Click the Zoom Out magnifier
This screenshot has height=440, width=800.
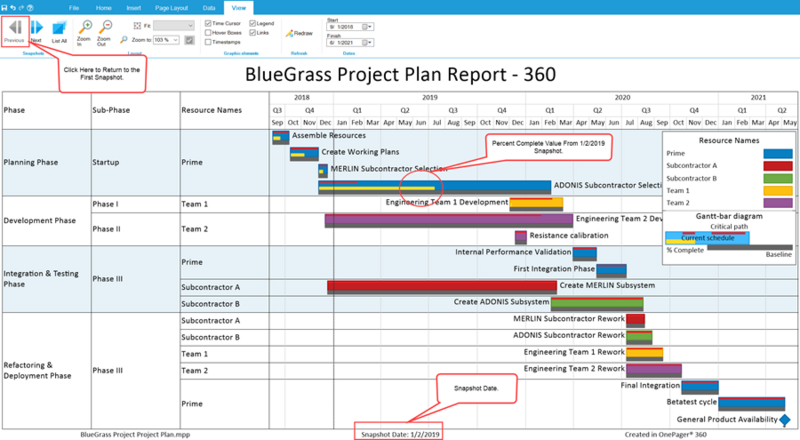point(104,33)
